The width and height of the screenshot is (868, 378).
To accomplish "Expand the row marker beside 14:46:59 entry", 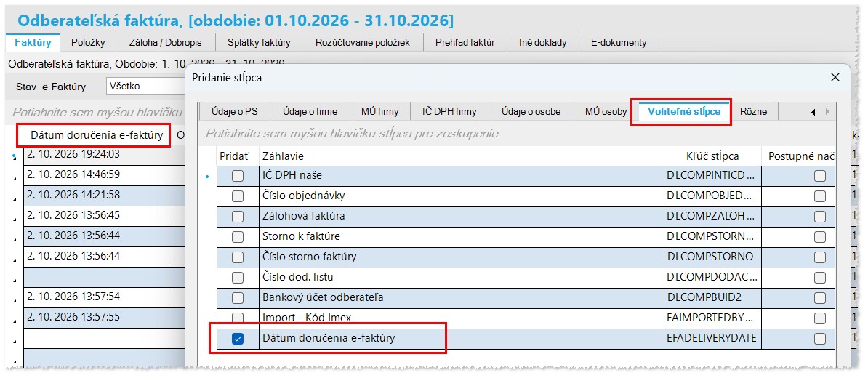I will pyautogui.click(x=15, y=180).
